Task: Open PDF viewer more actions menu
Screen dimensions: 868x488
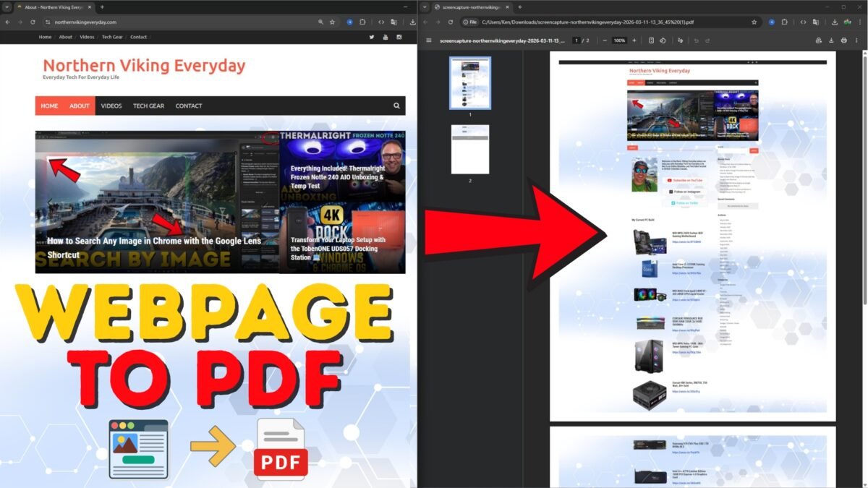Action: [858, 40]
